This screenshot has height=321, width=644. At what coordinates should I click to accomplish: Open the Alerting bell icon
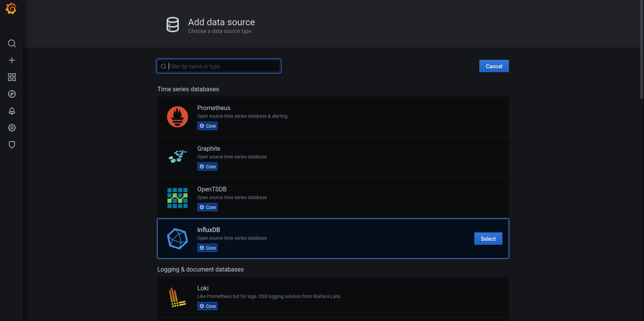click(12, 111)
